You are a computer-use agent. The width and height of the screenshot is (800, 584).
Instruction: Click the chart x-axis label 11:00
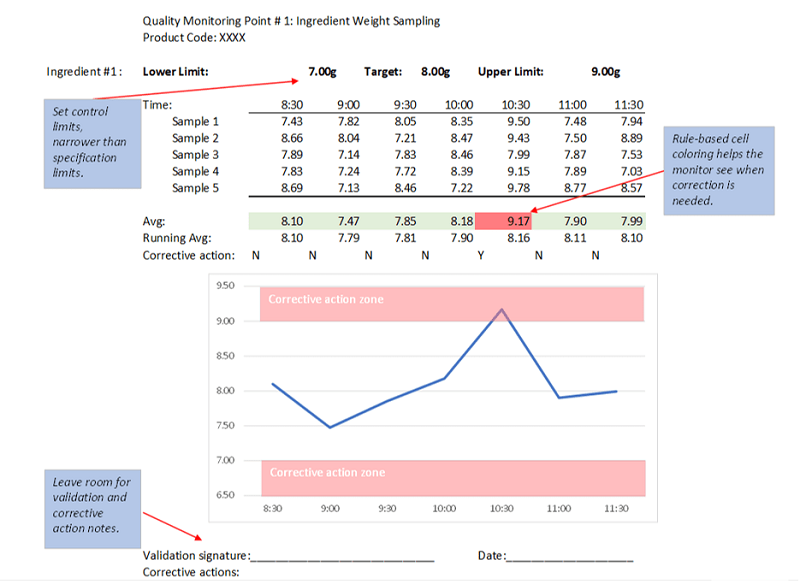[559, 509]
